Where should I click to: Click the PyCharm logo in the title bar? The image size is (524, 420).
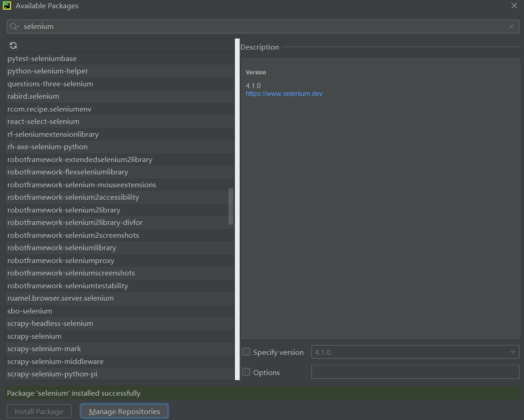tap(7, 6)
